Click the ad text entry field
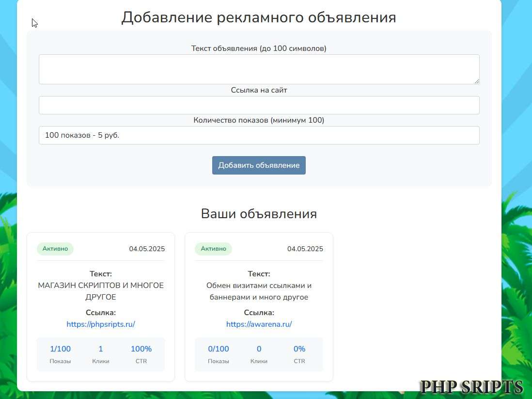The image size is (532, 399). click(259, 69)
